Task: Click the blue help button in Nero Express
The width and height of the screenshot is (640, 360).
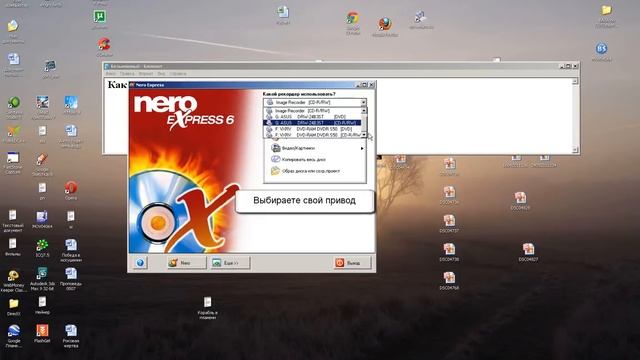Action: pos(140,263)
